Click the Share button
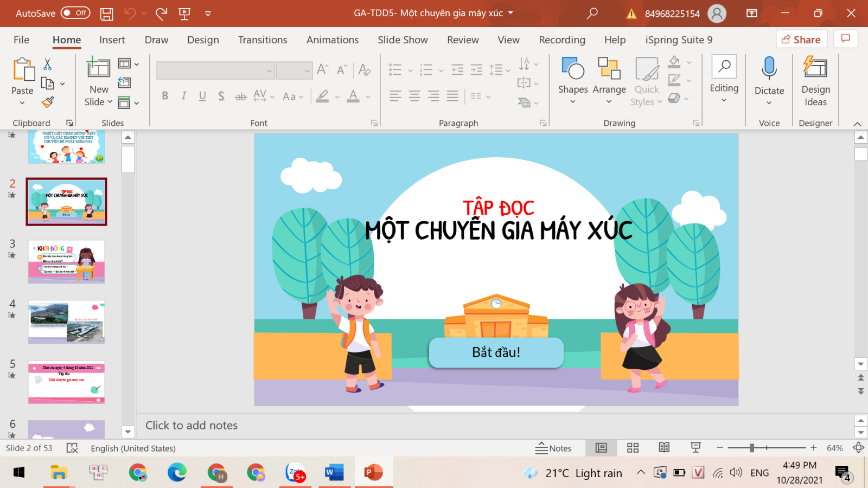This screenshot has width=868, height=488. pos(801,40)
